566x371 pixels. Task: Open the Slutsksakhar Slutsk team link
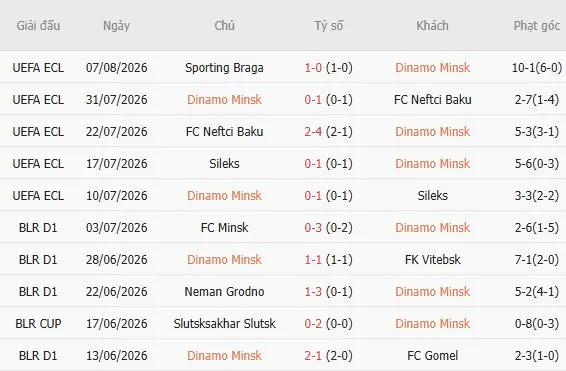tap(224, 324)
